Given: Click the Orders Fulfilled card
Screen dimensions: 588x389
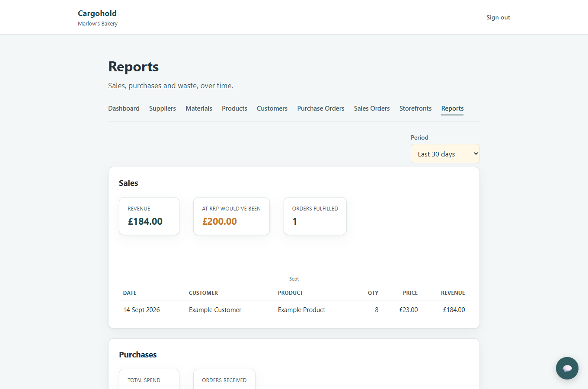Looking at the screenshot, I should [315, 216].
